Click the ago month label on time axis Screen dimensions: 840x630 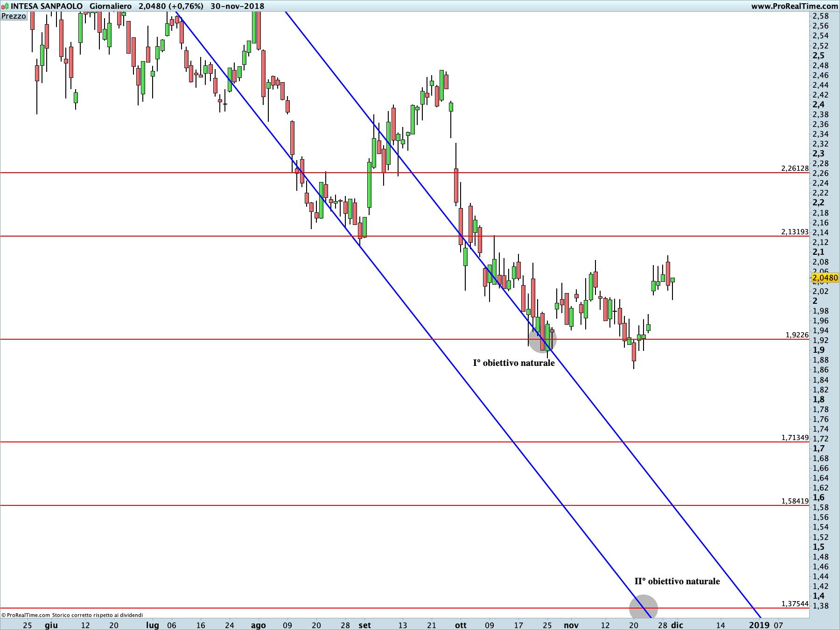[x=258, y=625]
